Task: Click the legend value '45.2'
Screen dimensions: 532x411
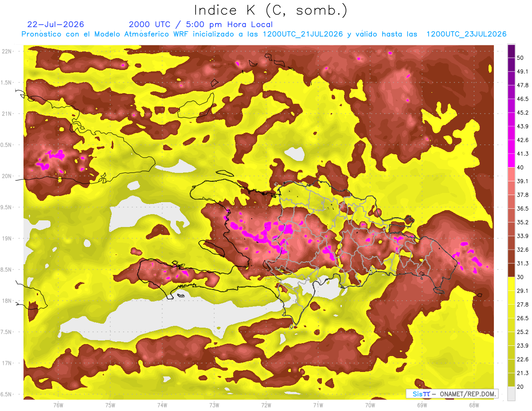Action: tap(522, 113)
